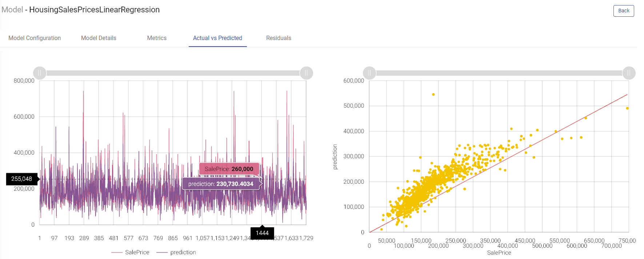Click the 673 label on the line chart x-axis
The height and width of the screenshot is (259, 644).
143,238
